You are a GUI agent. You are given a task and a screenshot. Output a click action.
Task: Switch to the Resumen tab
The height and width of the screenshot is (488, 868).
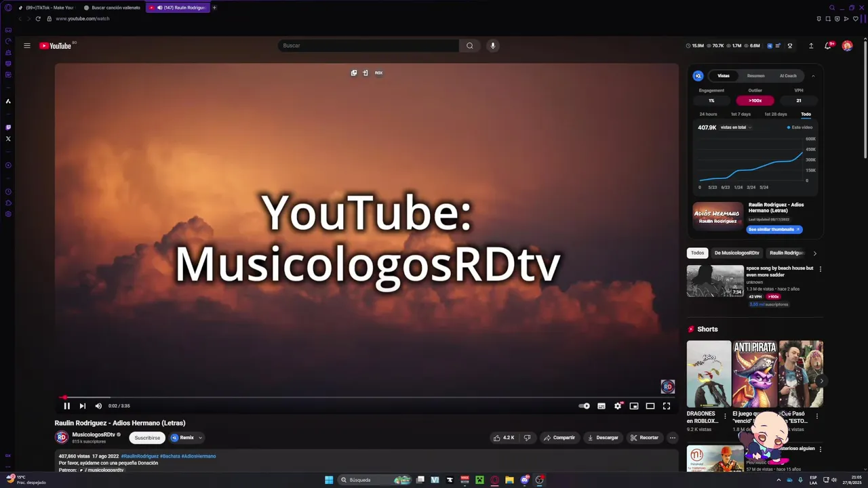click(x=755, y=76)
